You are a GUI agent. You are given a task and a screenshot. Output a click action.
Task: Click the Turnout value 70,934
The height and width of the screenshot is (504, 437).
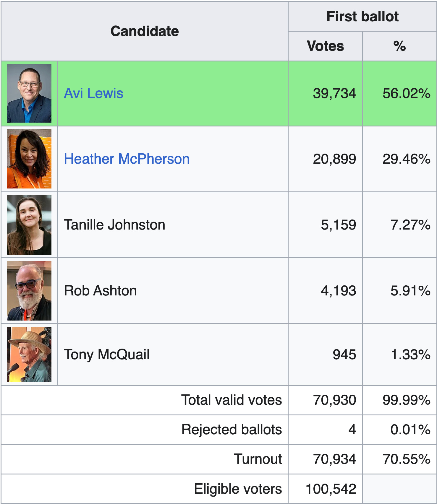point(334,459)
